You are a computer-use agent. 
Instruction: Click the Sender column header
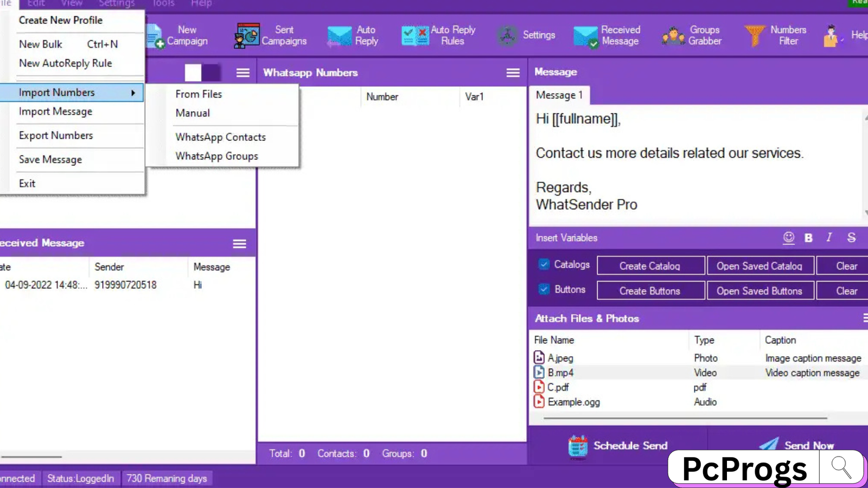[109, 267]
